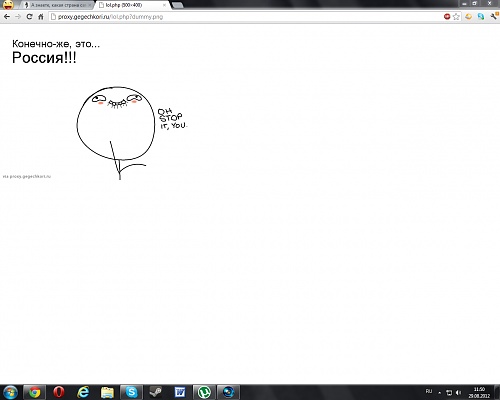Open uTorrent from the taskbar
Viewport: 500px width, 400px height.
(x=204, y=392)
